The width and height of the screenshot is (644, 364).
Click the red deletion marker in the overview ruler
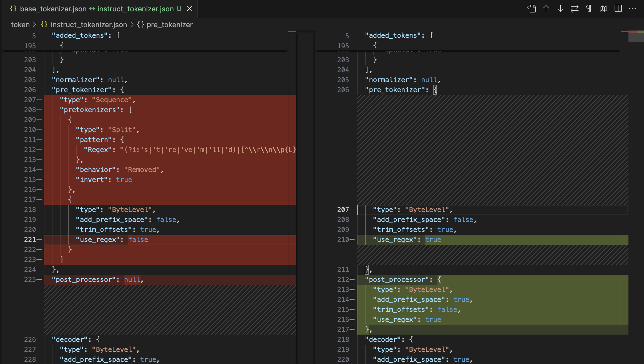(632, 32)
